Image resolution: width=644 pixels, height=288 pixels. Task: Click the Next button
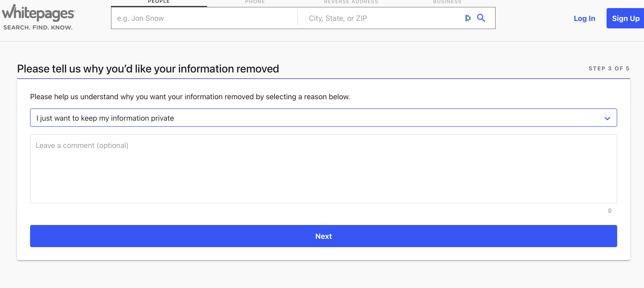point(323,236)
